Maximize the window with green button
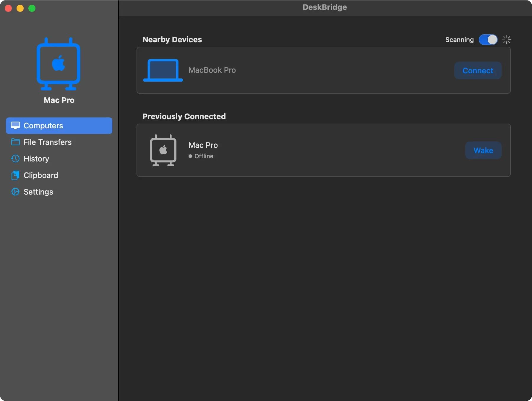The height and width of the screenshot is (401, 532). 32,8
